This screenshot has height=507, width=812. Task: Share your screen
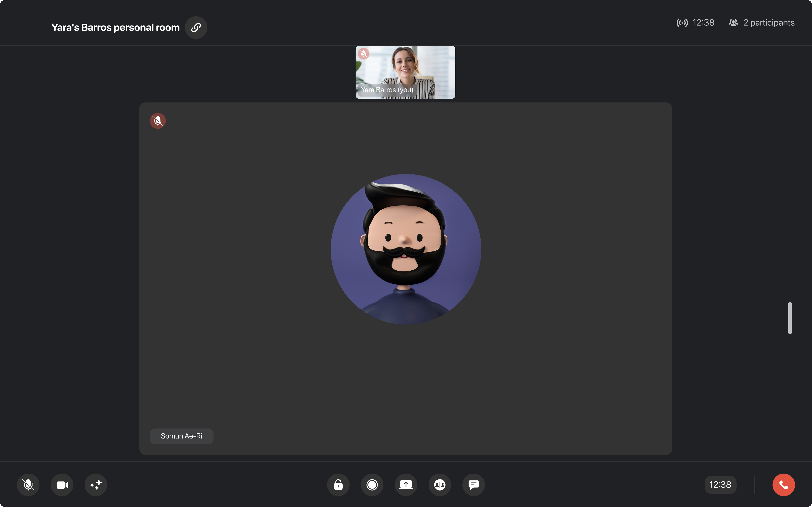406,485
